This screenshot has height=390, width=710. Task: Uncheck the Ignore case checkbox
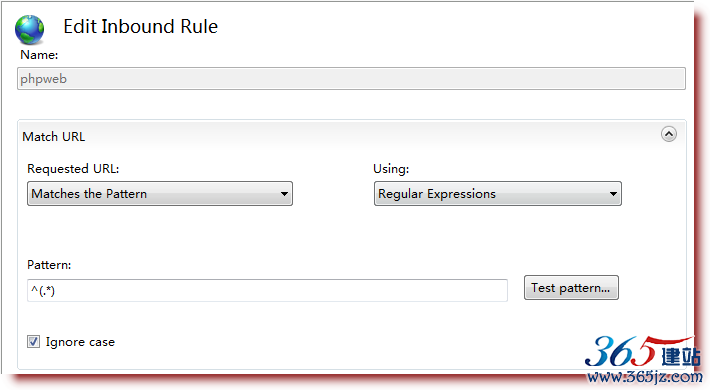[x=33, y=342]
